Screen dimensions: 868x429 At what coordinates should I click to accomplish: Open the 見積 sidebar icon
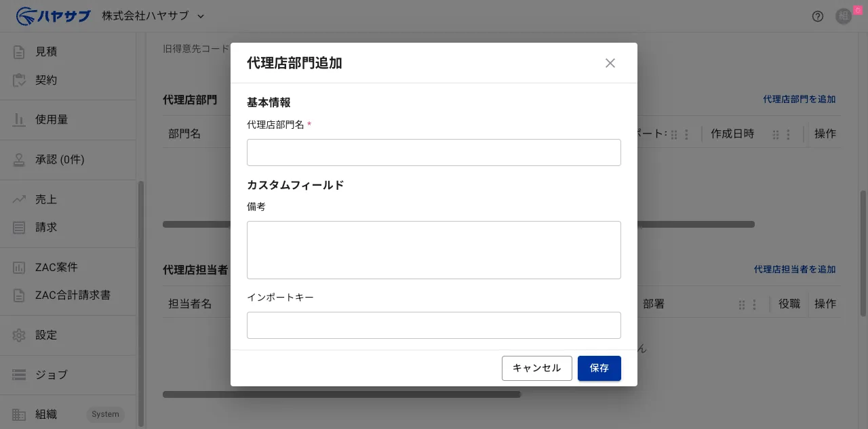[19, 52]
